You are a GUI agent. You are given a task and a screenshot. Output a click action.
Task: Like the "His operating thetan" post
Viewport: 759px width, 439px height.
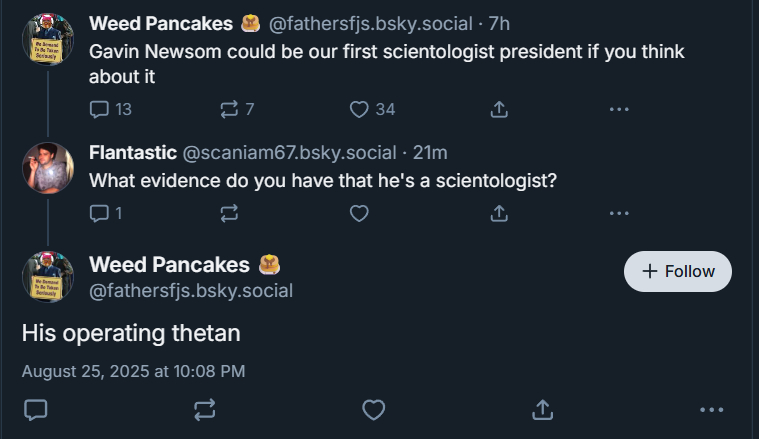click(374, 409)
